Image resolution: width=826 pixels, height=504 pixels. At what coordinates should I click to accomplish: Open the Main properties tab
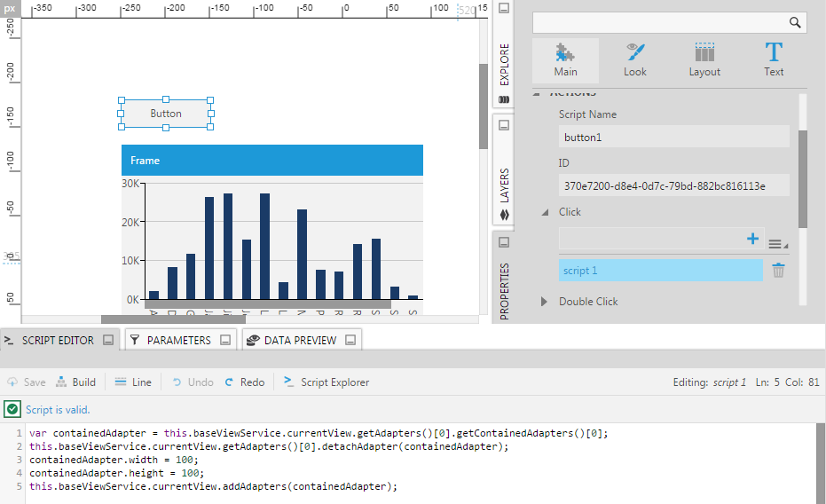click(565, 60)
